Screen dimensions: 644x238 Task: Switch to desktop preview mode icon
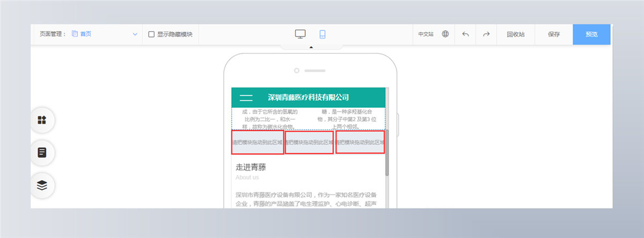(300, 34)
